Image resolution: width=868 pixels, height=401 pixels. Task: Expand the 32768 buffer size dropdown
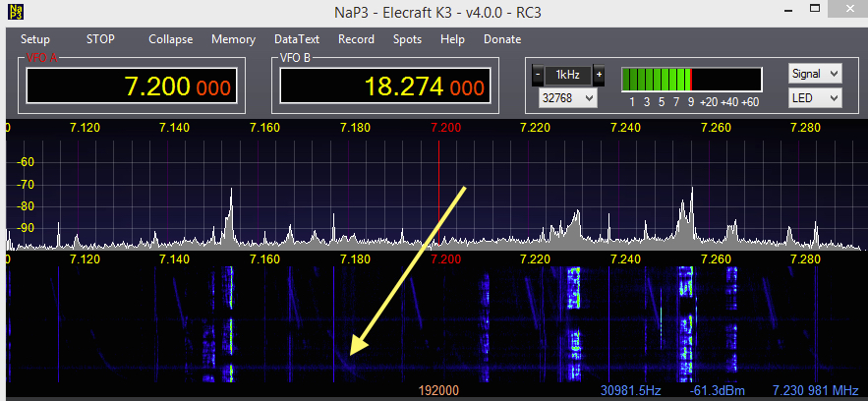coord(568,98)
